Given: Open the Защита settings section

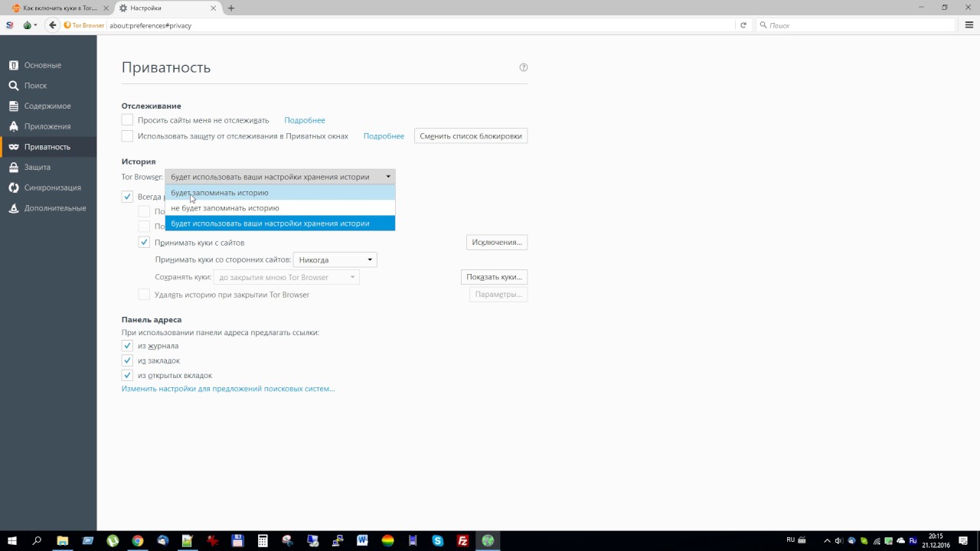Looking at the screenshot, I should (x=48, y=167).
